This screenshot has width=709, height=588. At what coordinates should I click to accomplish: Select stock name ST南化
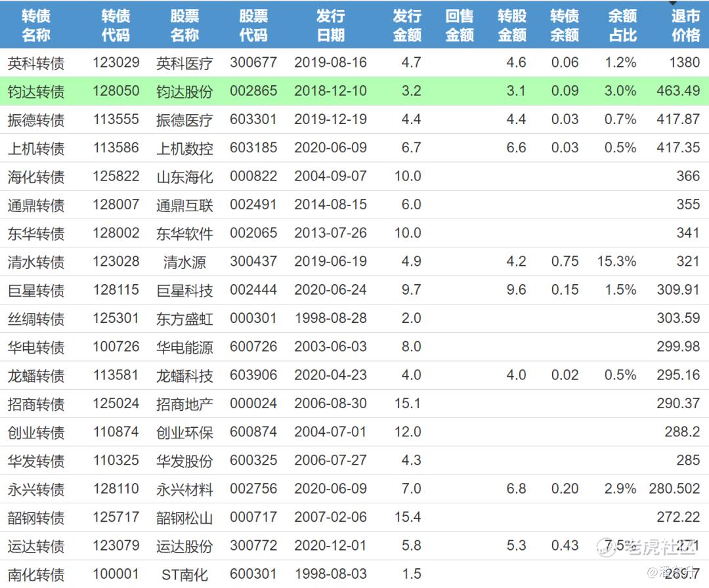[x=184, y=576]
